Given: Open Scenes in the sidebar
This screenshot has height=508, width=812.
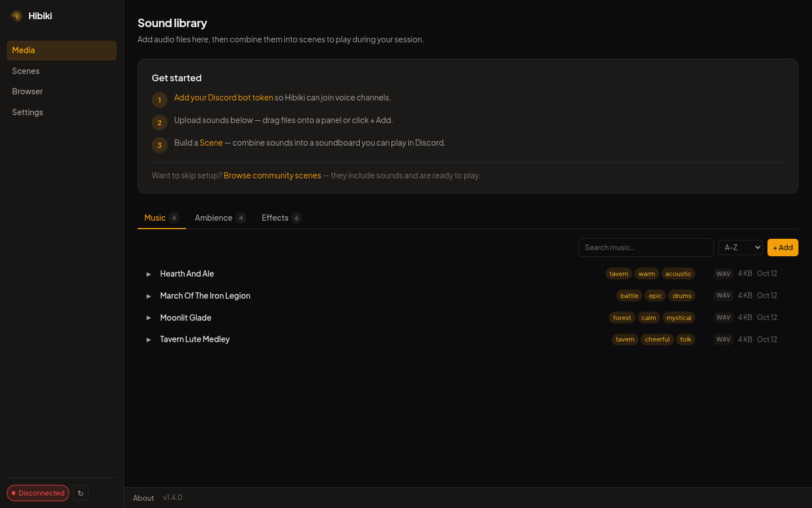Looking at the screenshot, I should [61, 71].
